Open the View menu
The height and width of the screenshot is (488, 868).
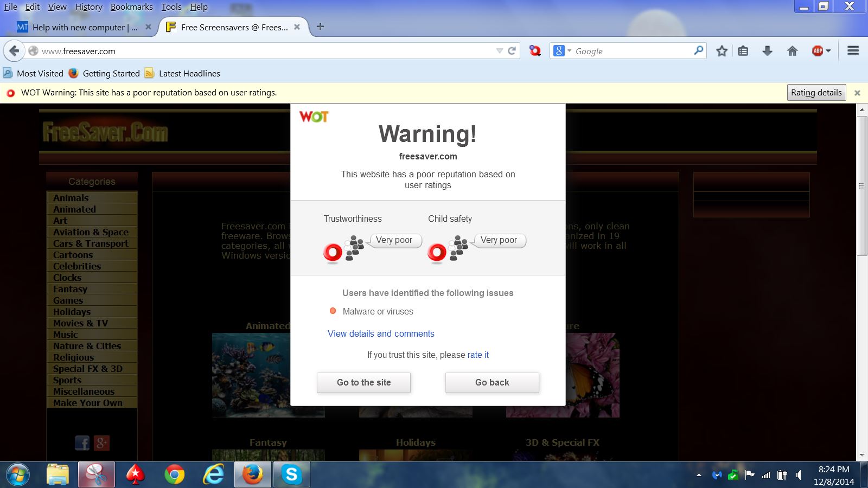click(x=58, y=7)
